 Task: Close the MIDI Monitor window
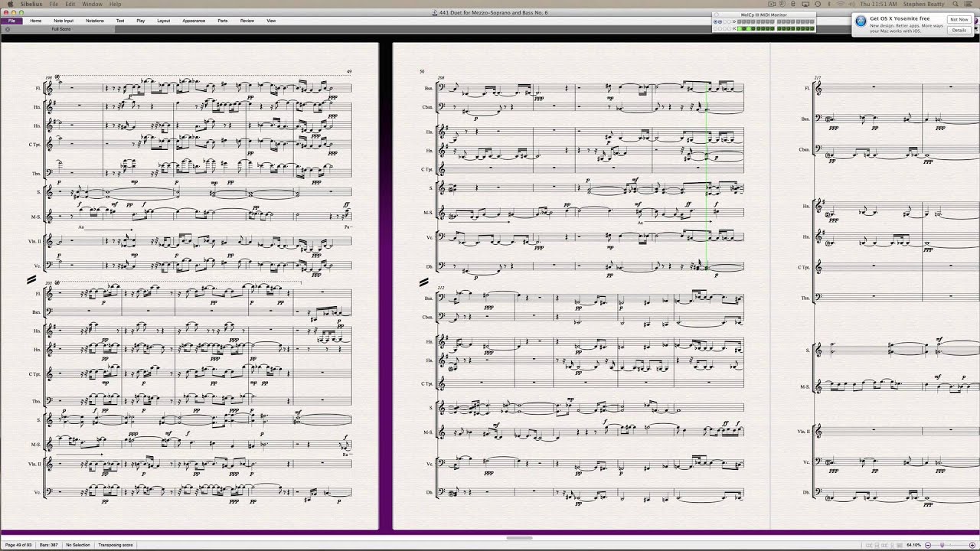717,15
